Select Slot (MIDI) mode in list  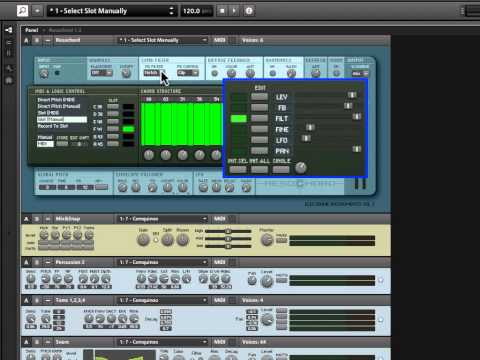tap(48, 113)
